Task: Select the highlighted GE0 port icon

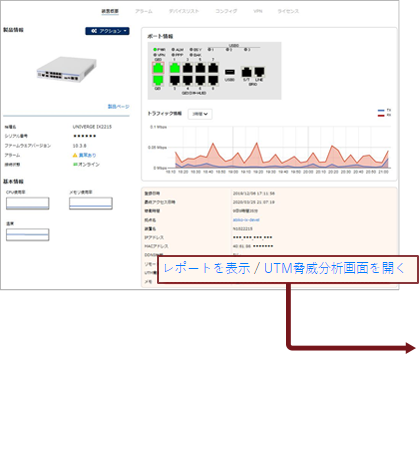Action: pyautogui.click(x=158, y=68)
